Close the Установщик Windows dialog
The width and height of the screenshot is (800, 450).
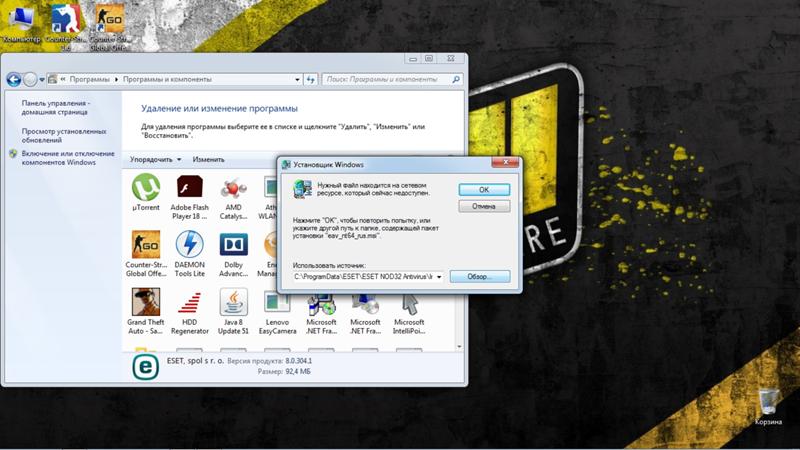[506, 162]
